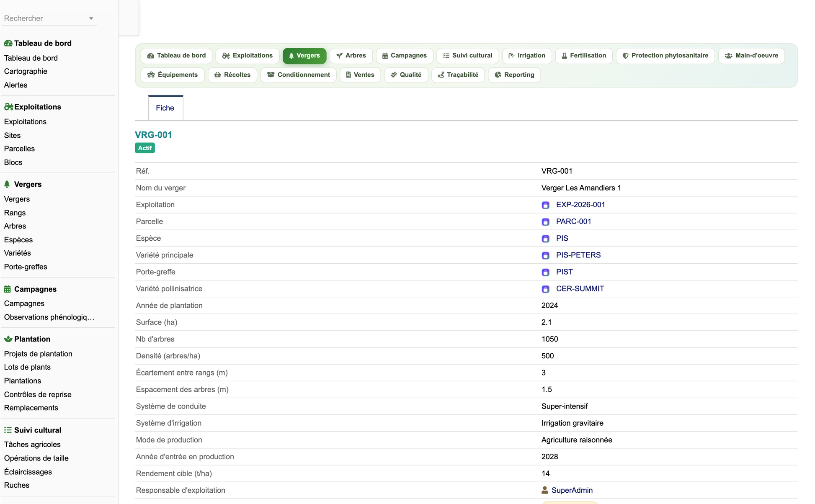This screenshot has width=815, height=504.
Task: Open the Qualité navigation pill
Action: (x=406, y=75)
